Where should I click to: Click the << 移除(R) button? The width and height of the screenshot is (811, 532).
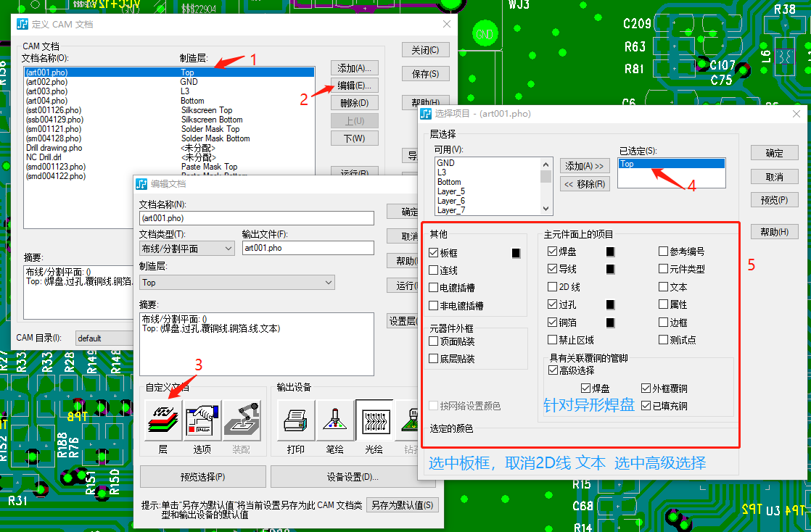click(585, 182)
